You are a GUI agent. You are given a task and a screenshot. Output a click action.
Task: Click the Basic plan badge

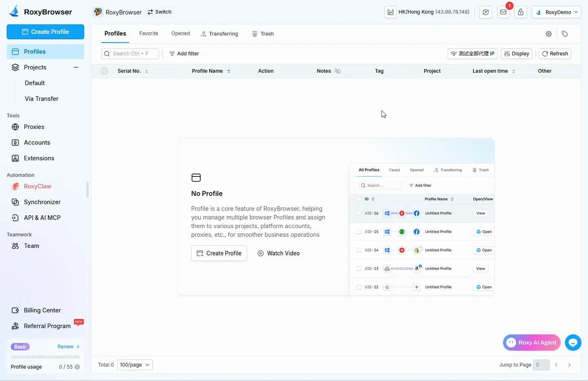click(x=20, y=347)
